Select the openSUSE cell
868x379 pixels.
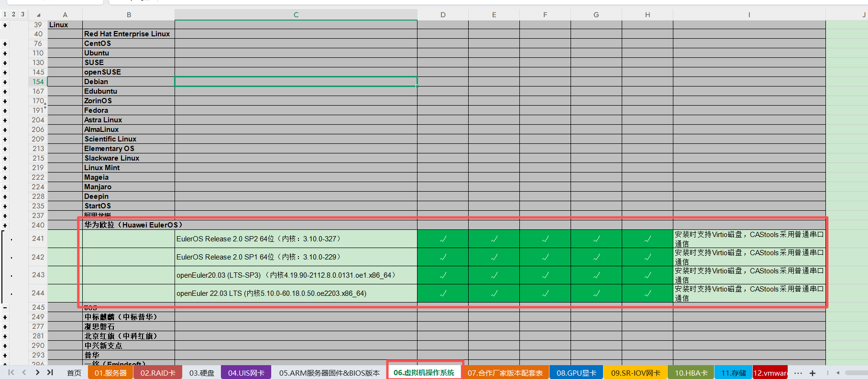pos(129,72)
